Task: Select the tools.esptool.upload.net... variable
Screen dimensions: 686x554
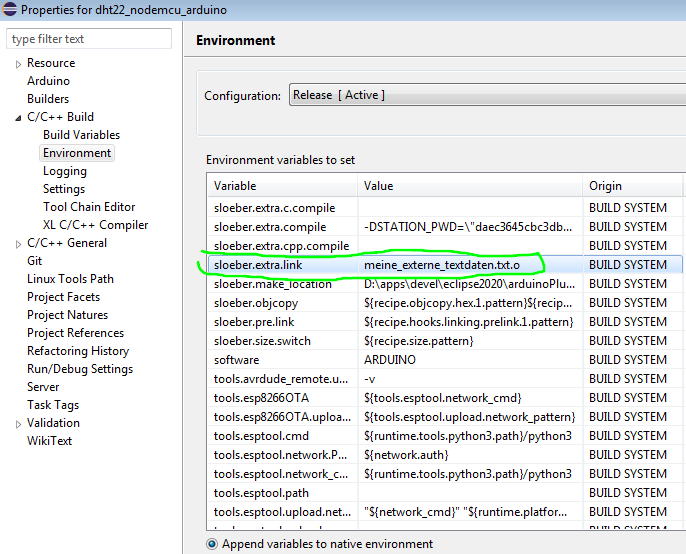Action: (282, 512)
